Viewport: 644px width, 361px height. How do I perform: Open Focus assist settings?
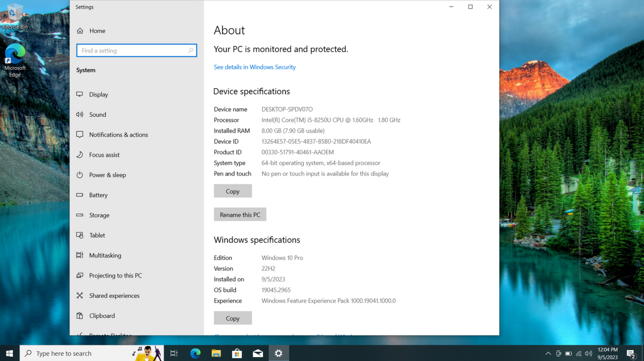104,155
